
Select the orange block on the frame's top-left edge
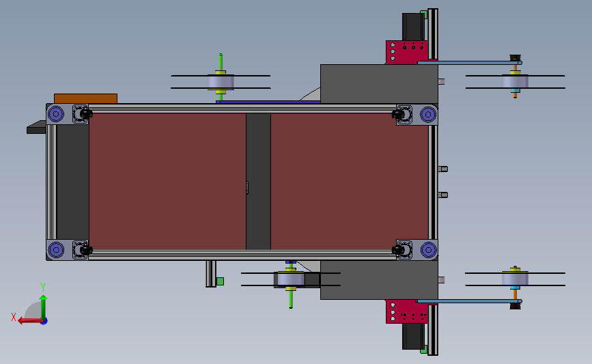pos(86,98)
